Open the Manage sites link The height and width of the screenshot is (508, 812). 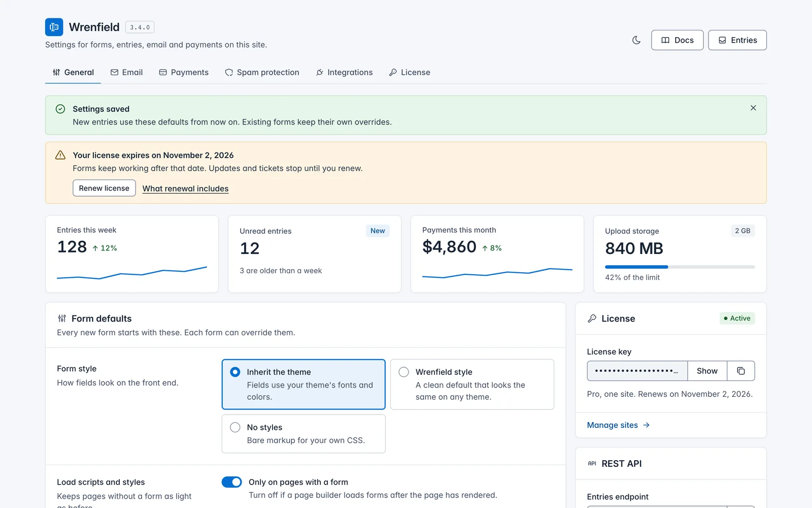click(618, 425)
